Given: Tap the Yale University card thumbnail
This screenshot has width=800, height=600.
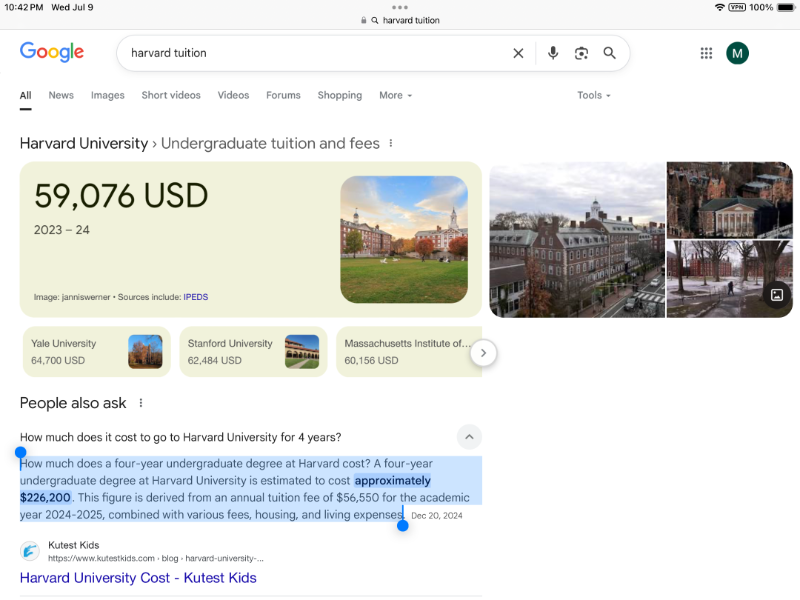Looking at the screenshot, I should click(x=145, y=352).
